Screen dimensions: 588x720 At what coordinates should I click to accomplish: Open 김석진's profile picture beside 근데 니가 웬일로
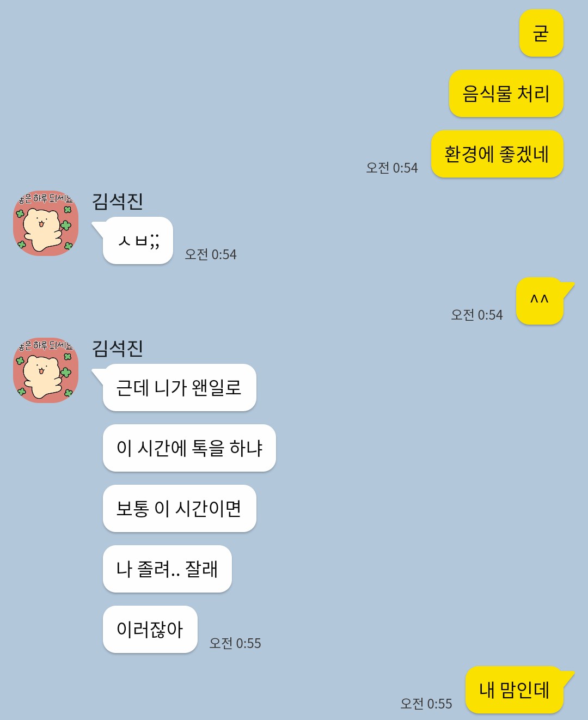(46, 370)
